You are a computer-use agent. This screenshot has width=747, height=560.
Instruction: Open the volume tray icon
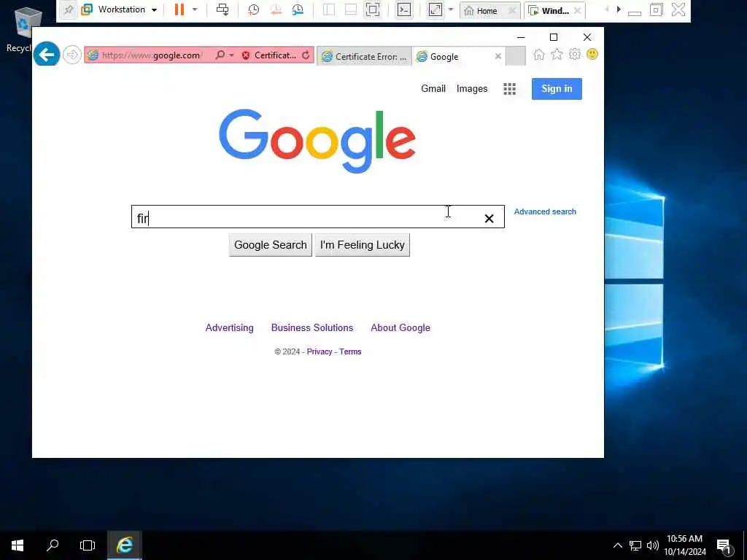(x=652, y=545)
